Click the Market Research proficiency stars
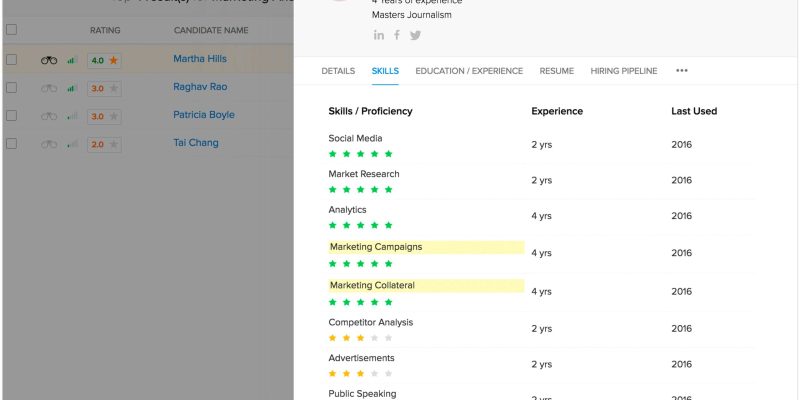Viewport: 800px width, 400px height. tap(361, 189)
